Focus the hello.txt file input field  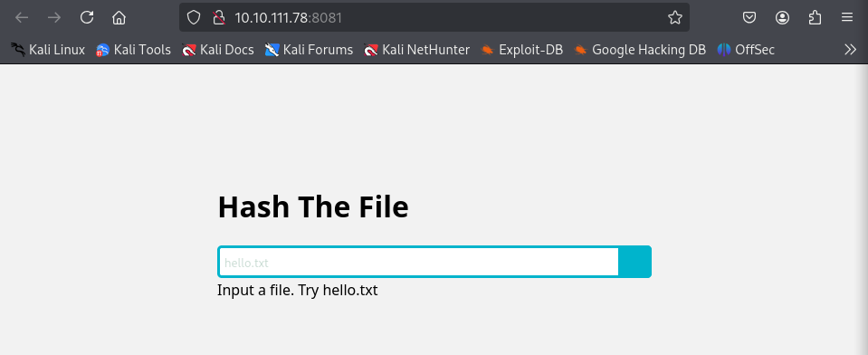point(418,262)
